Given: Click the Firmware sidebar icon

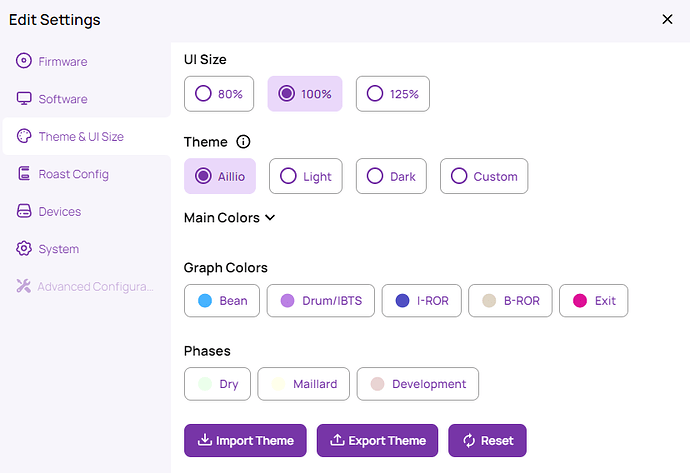Looking at the screenshot, I should [x=24, y=62].
